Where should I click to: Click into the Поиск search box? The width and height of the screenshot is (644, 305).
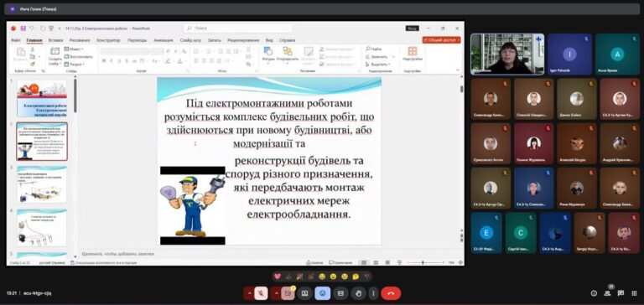[x=238, y=28]
